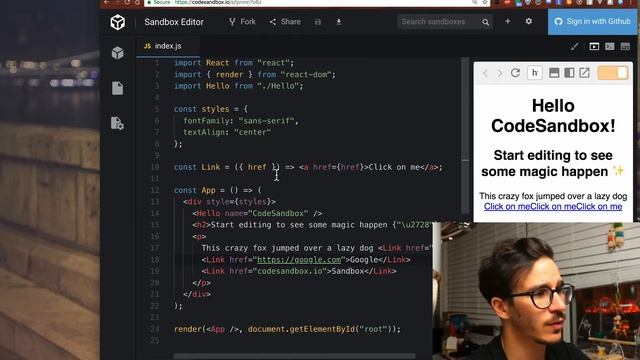Switch to split view layout icon
Image resolution: width=640 pixels, height=360 pixels.
(625, 47)
